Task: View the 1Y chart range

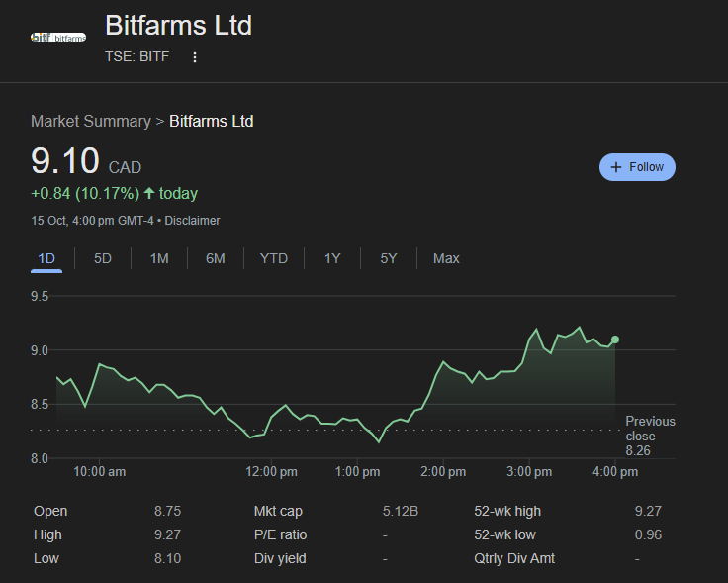Action: click(332, 258)
